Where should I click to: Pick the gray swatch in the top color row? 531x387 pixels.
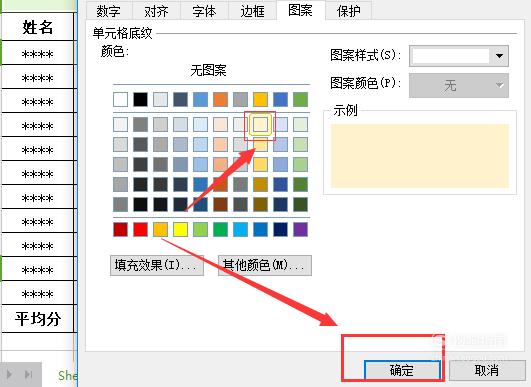coord(240,100)
